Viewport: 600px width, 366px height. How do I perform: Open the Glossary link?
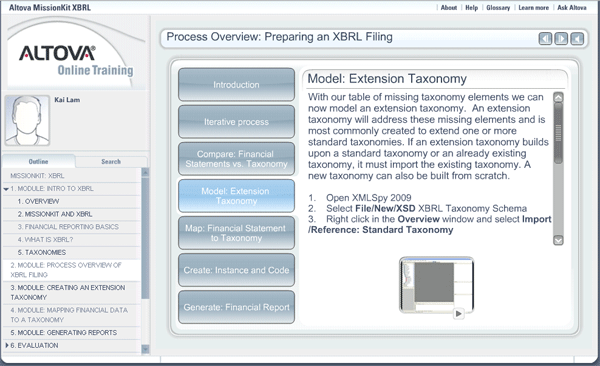(498, 8)
